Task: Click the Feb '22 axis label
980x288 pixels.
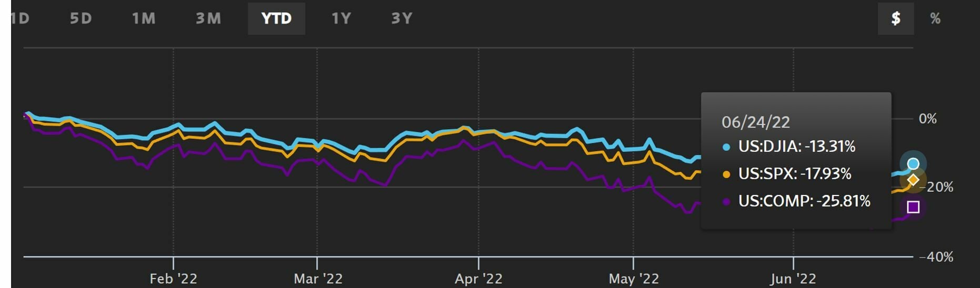Action: click(x=173, y=279)
